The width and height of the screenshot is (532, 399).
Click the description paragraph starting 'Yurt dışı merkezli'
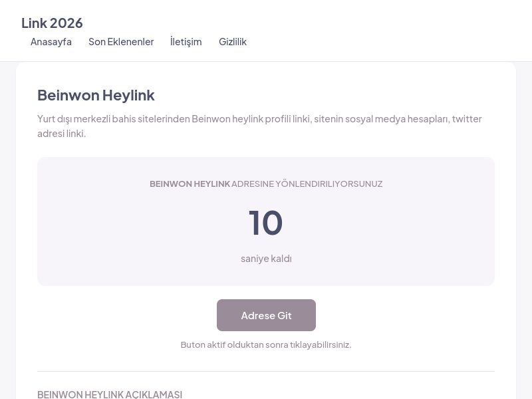tap(259, 126)
